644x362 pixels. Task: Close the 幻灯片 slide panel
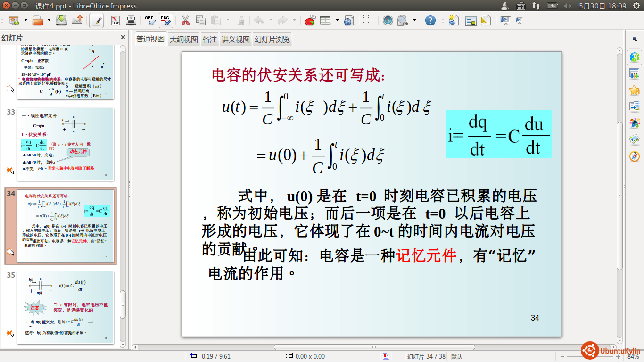point(123,38)
